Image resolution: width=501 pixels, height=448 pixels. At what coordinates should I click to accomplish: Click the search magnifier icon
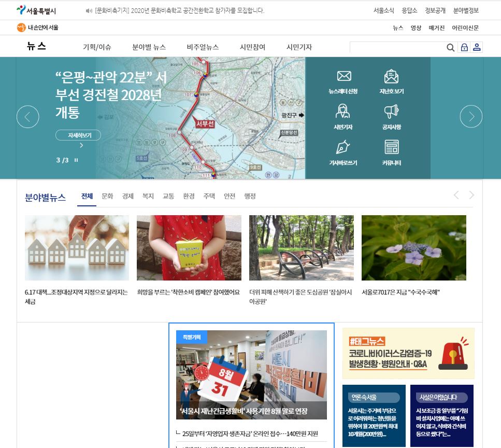pyautogui.click(x=450, y=47)
